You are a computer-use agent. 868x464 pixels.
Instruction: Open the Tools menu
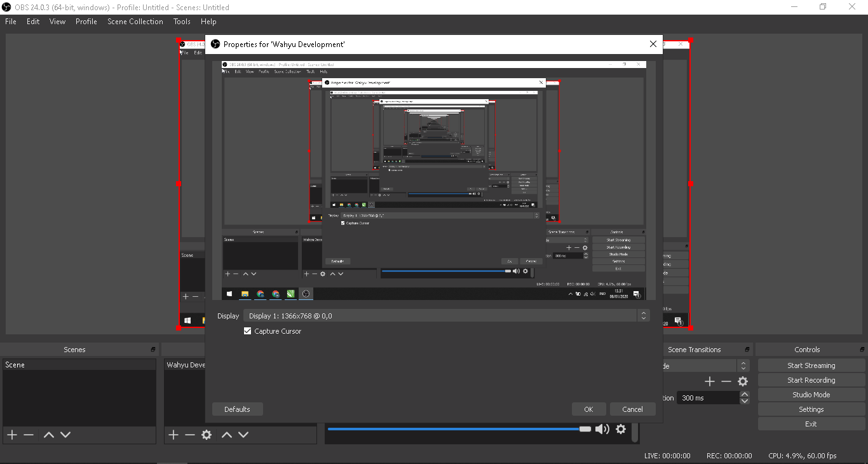[x=182, y=22]
